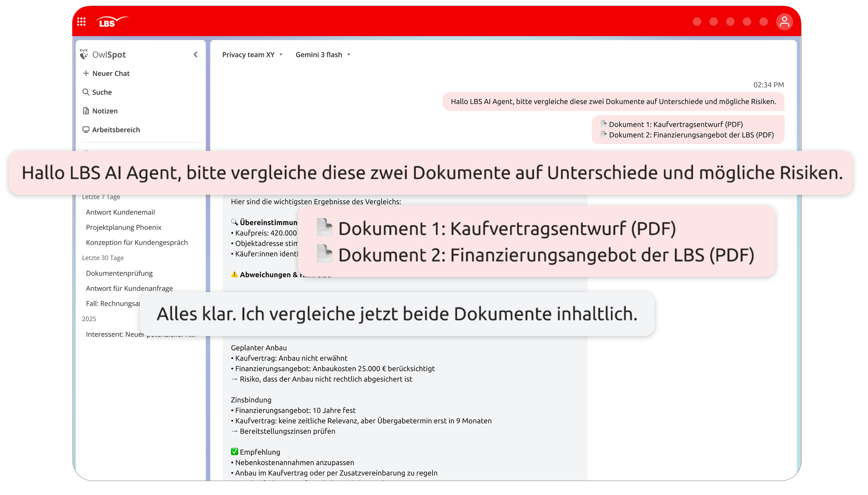Click the LBS logo in header
868x495 pixels.
[112, 22]
